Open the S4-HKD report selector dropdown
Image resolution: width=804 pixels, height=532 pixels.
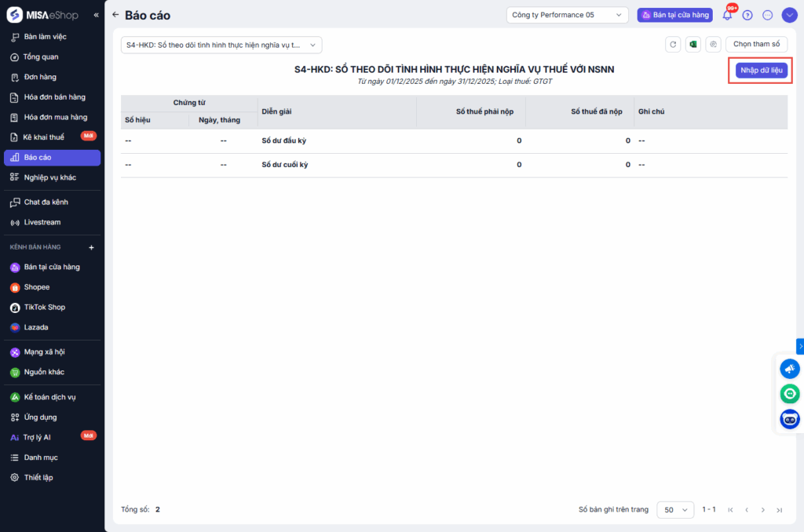(x=221, y=45)
